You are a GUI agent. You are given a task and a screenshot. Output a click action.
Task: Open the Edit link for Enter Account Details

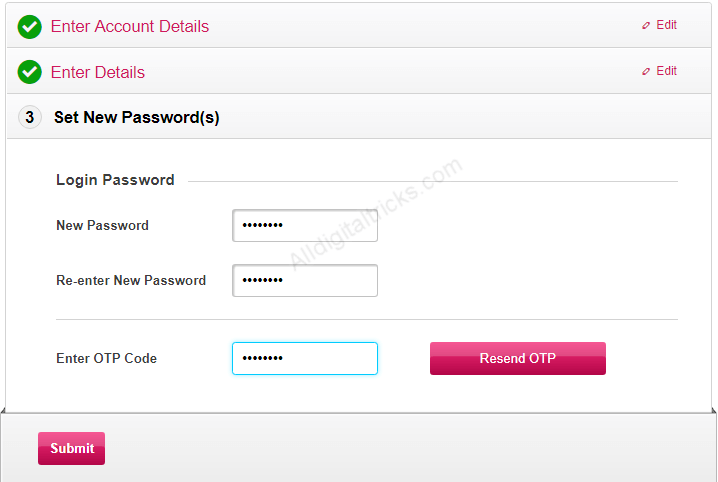[666, 25]
